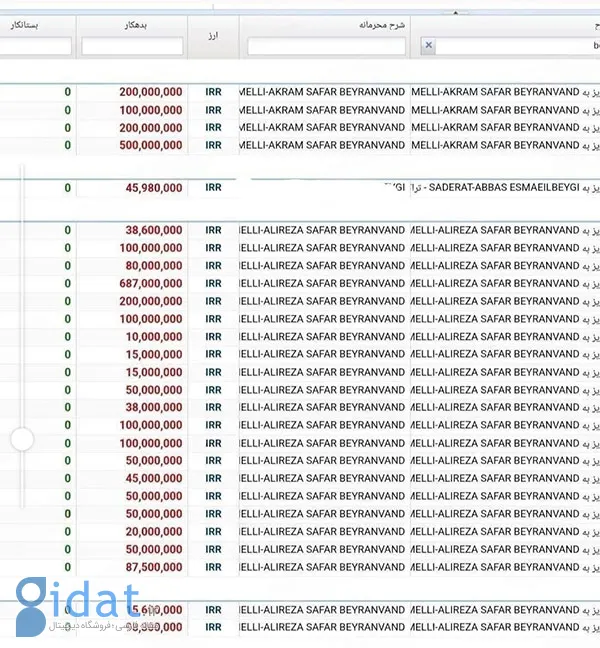Click the rightmost description cell of the 20,000,000 row
The height and width of the screenshot is (648, 600).
[x=505, y=531]
